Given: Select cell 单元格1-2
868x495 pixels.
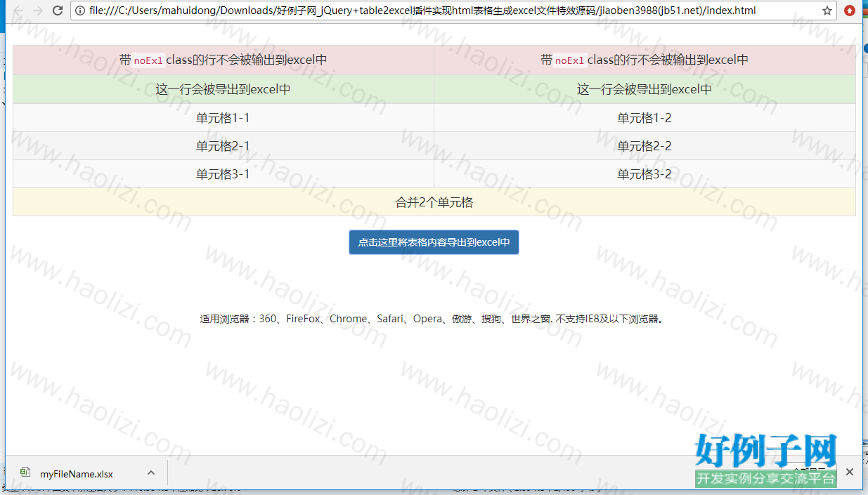Looking at the screenshot, I should point(644,118).
